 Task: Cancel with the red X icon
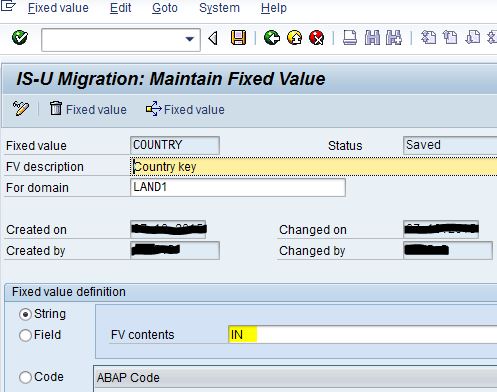pyautogui.click(x=317, y=38)
